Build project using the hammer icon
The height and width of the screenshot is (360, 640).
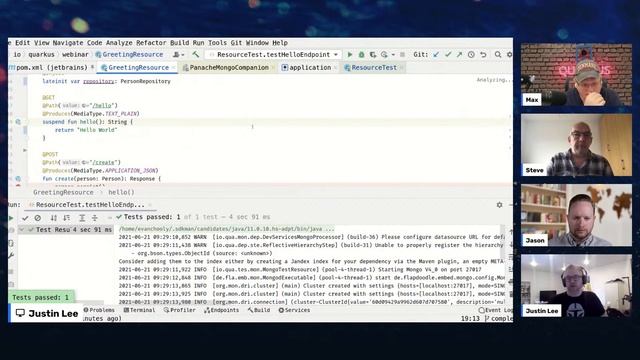tap(196, 54)
